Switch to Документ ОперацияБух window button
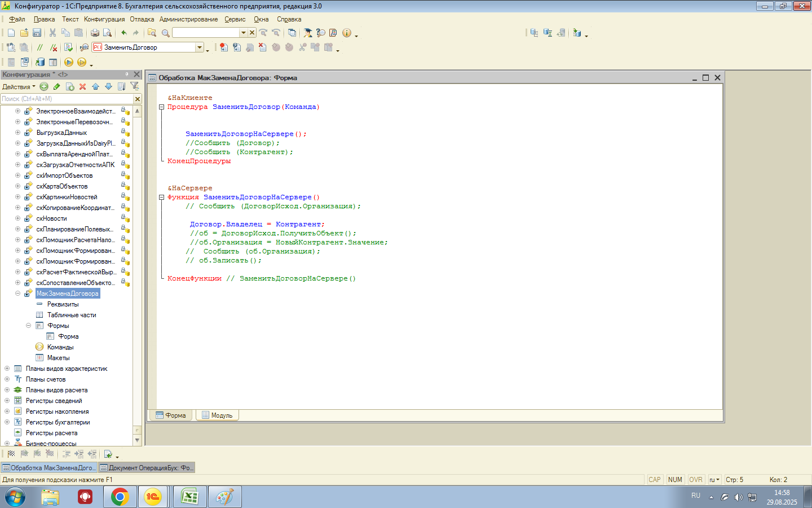The image size is (812, 508). click(147, 467)
